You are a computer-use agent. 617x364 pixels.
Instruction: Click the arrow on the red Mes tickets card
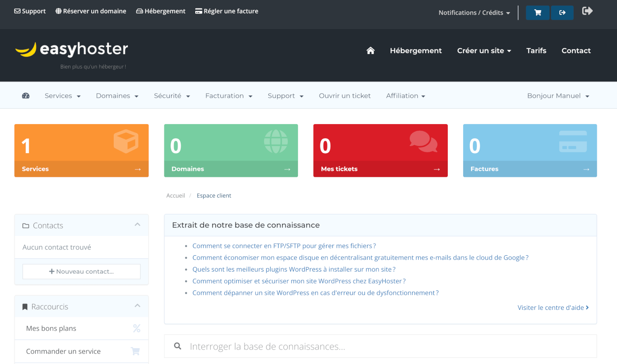click(436, 169)
